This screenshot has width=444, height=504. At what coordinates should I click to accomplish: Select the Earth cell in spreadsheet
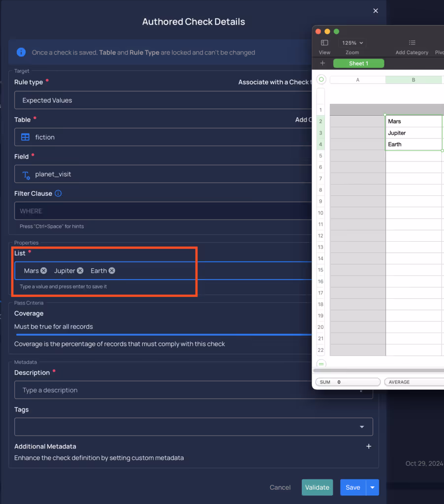414,144
